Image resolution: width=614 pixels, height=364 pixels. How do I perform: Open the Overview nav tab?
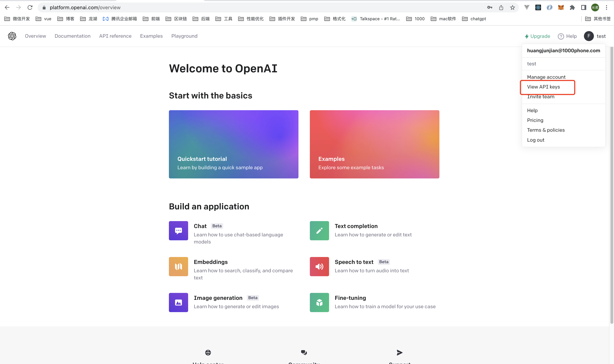[x=35, y=36]
